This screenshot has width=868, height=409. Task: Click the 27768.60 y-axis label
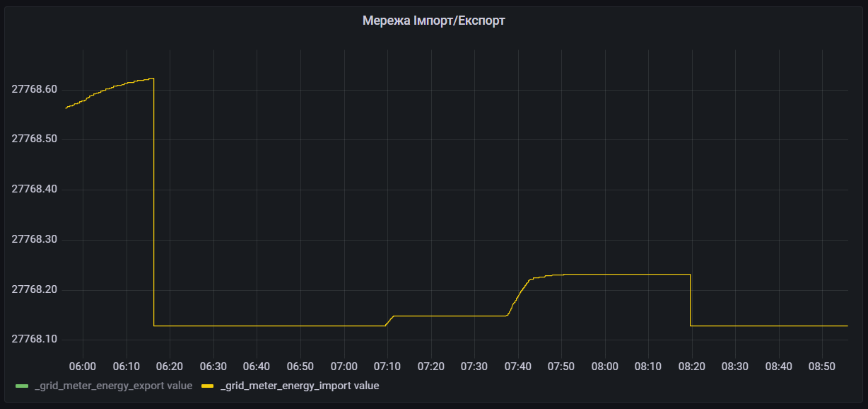35,89
